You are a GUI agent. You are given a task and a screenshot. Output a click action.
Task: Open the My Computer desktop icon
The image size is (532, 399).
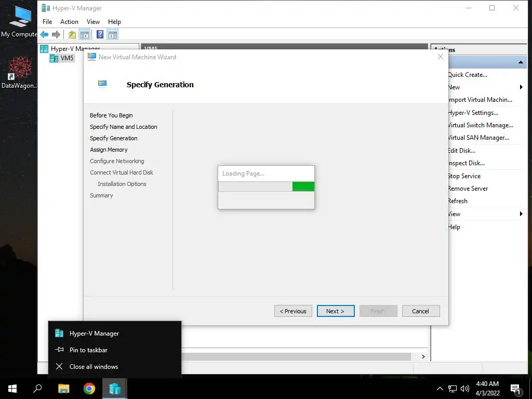click(x=19, y=22)
